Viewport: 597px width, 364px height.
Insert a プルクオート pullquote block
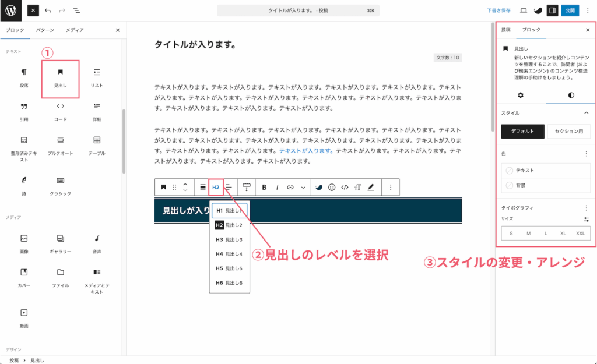[x=60, y=146]
